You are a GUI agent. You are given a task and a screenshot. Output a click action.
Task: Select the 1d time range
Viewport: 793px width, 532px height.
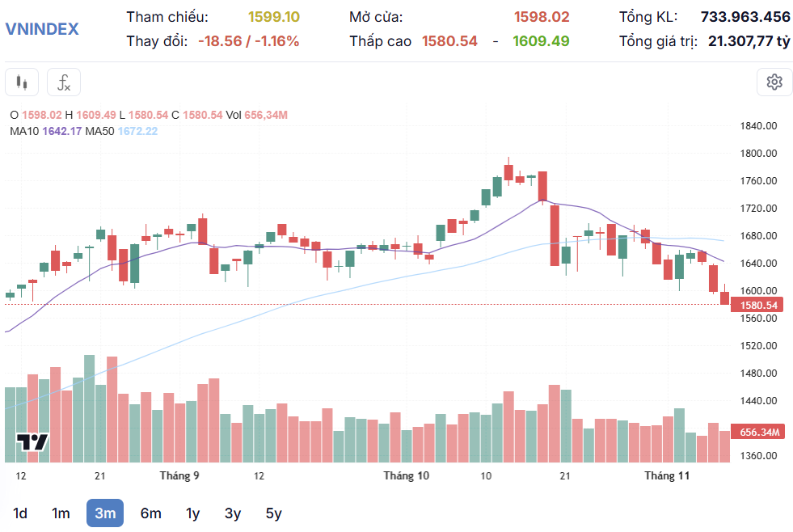tap(20, 513)
